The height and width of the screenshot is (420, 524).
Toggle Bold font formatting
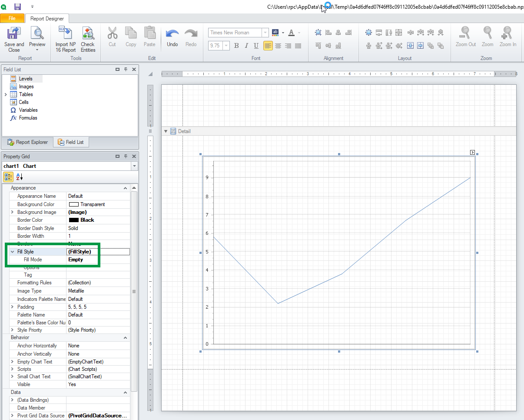click(x=236, y=46)
